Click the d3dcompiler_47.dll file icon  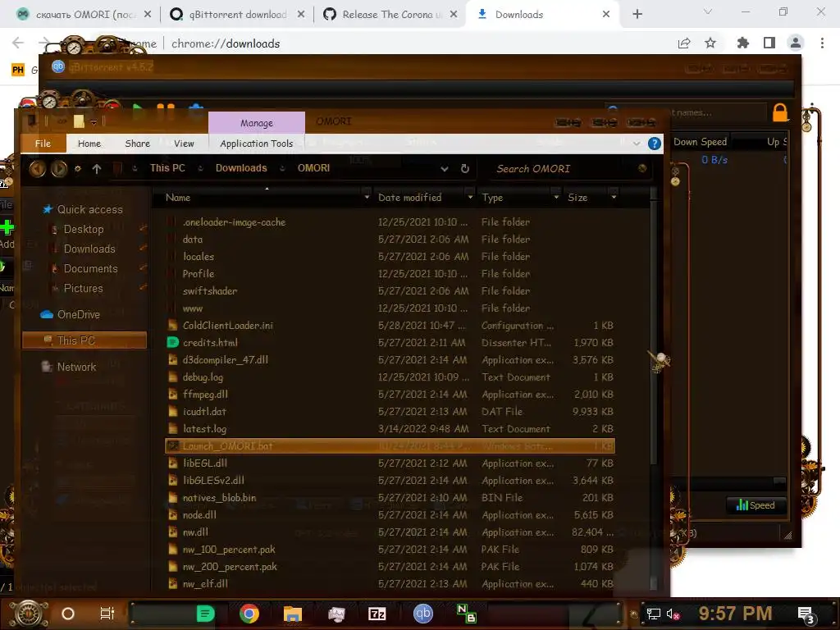172,359
